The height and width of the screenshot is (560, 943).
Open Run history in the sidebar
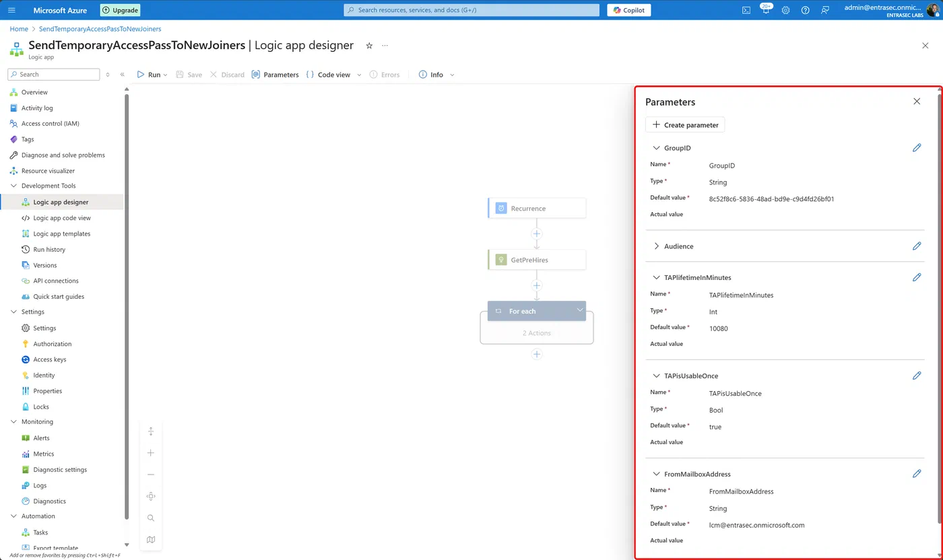pos(49,249)
